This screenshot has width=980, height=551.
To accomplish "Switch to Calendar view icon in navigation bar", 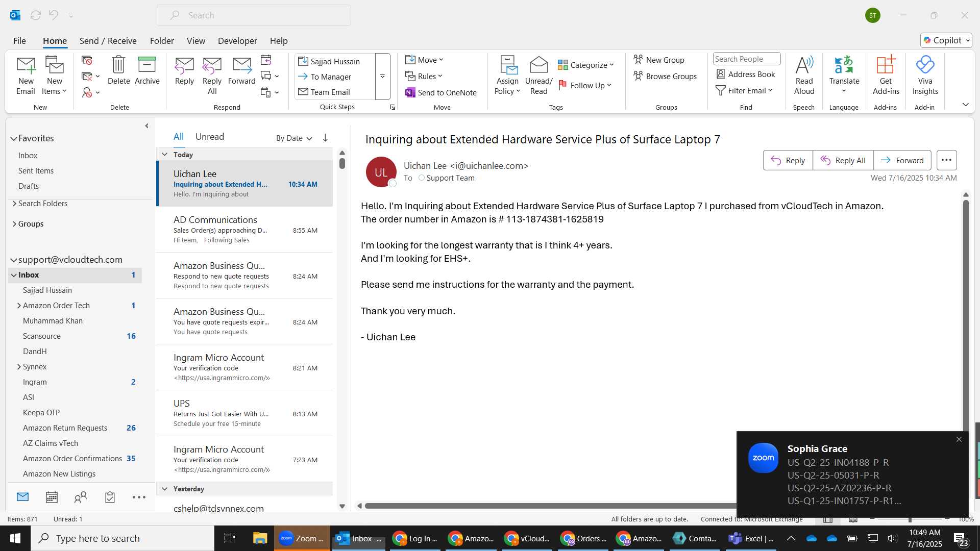I will 52,497.
